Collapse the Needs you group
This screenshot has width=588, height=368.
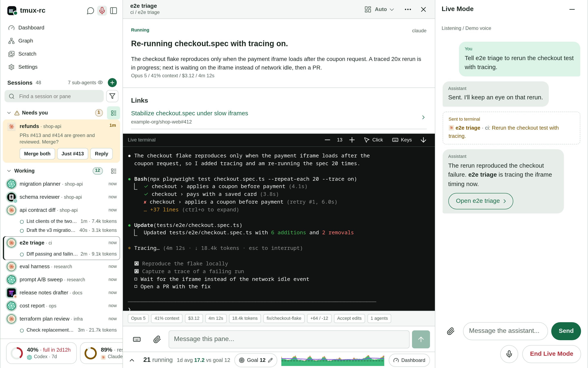(x=9, y=113)
